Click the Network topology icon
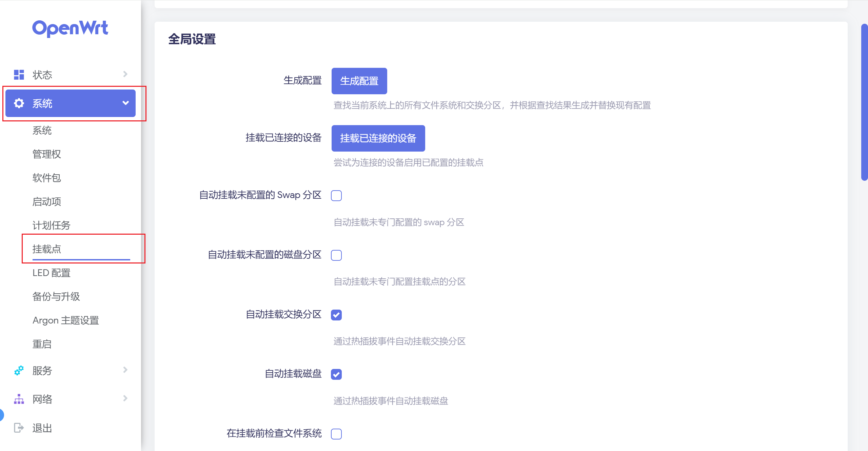 pos(19,399)
